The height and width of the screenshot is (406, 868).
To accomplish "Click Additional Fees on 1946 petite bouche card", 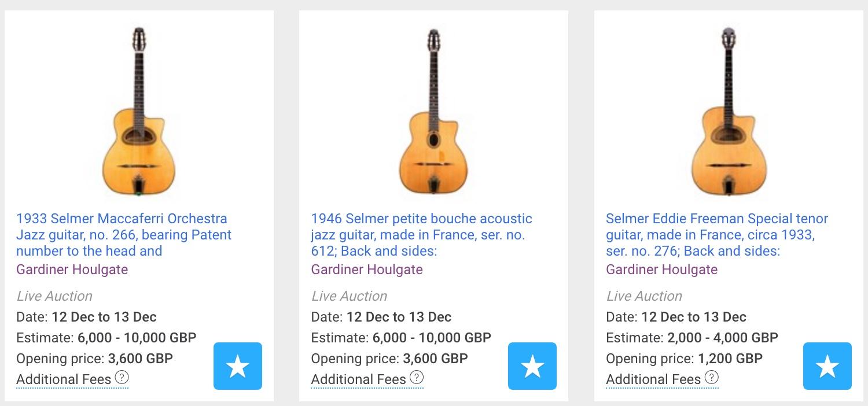I will point(358,379).
